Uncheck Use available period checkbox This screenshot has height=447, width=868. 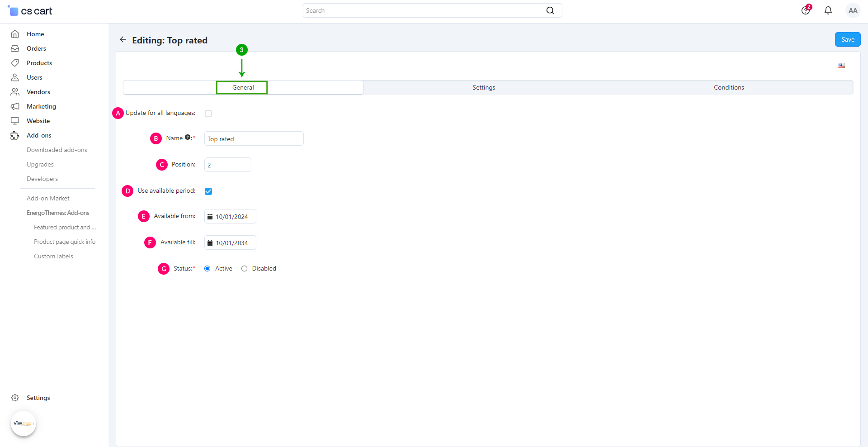coord(208,191)
